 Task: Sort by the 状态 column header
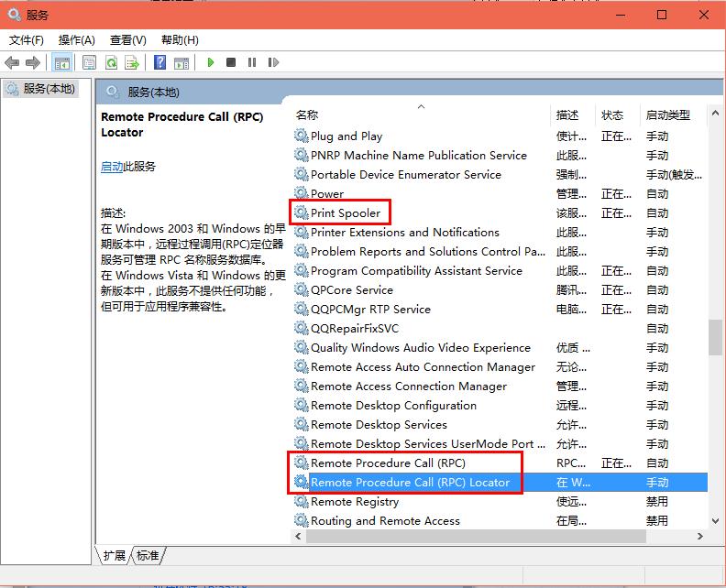click(x=617, y=114)
